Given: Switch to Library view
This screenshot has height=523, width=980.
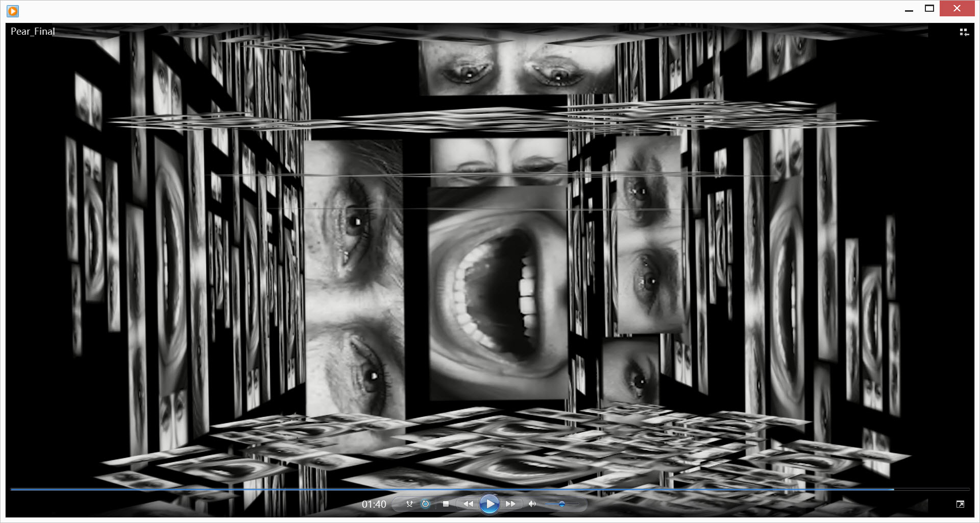Looking at the screenshot, I should point(964,32).
